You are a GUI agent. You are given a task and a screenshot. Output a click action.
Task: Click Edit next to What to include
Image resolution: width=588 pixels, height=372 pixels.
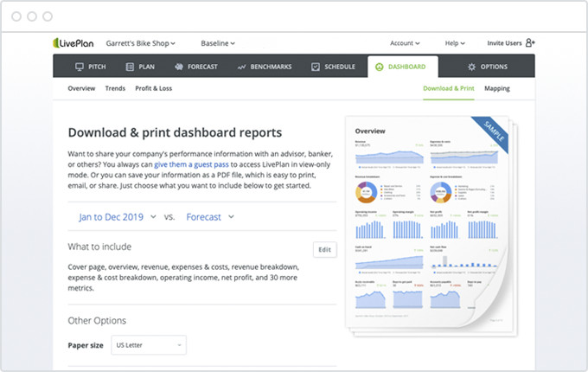coord(325,250)
